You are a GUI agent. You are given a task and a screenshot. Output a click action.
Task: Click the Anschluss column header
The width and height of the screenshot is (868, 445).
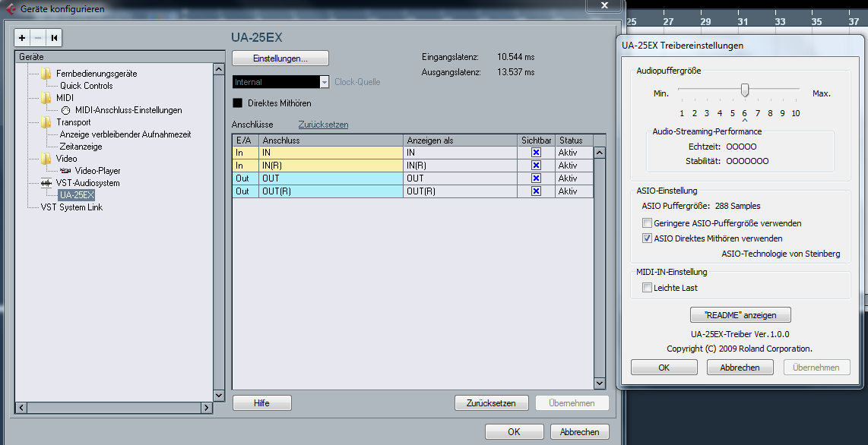(x=331, y=140)
